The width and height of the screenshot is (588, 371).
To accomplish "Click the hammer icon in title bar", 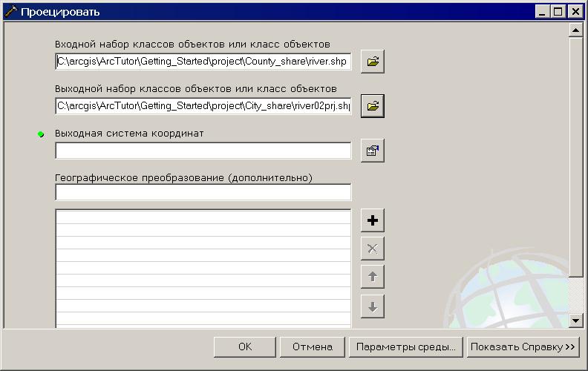I will tap(11, 12).
